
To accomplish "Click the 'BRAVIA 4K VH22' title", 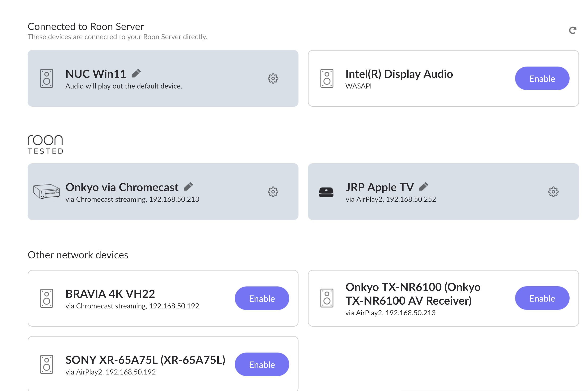I will pyautogui.click(x=110, y=294).
